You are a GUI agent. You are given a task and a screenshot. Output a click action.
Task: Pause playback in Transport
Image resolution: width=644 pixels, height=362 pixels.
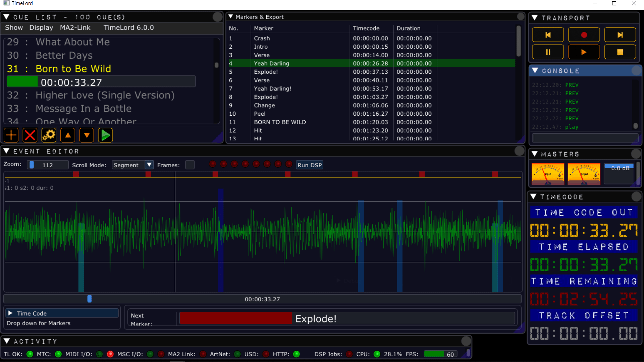pos(548,52)
